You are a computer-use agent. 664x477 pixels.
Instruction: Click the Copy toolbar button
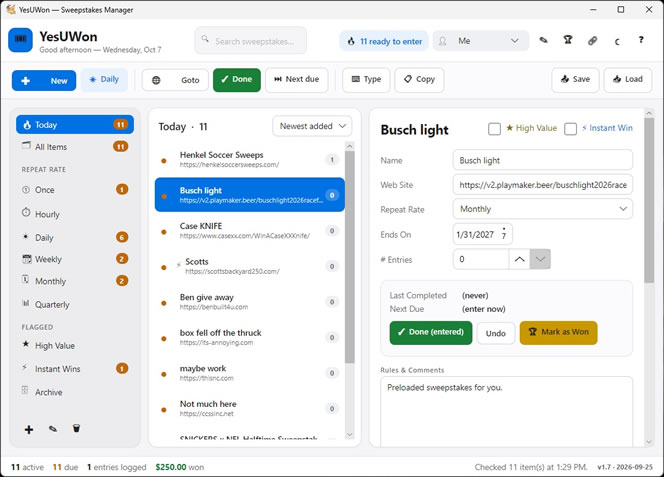point(419,80)
